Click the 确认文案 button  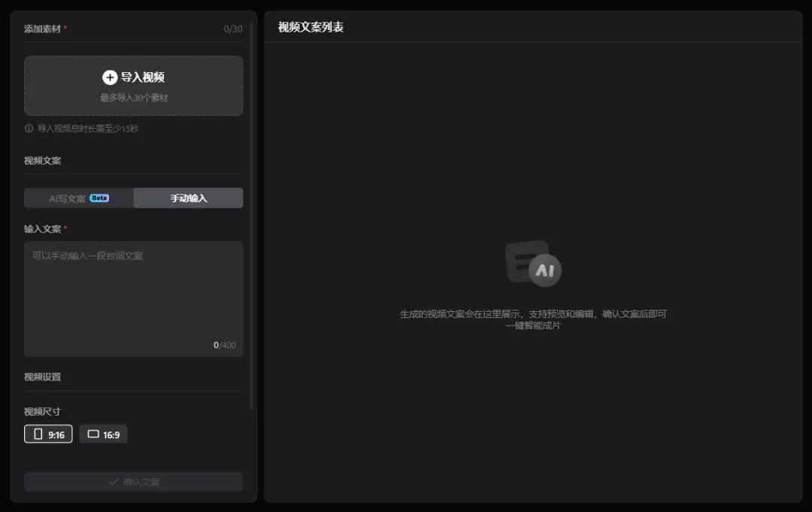(x=134, y=482)
